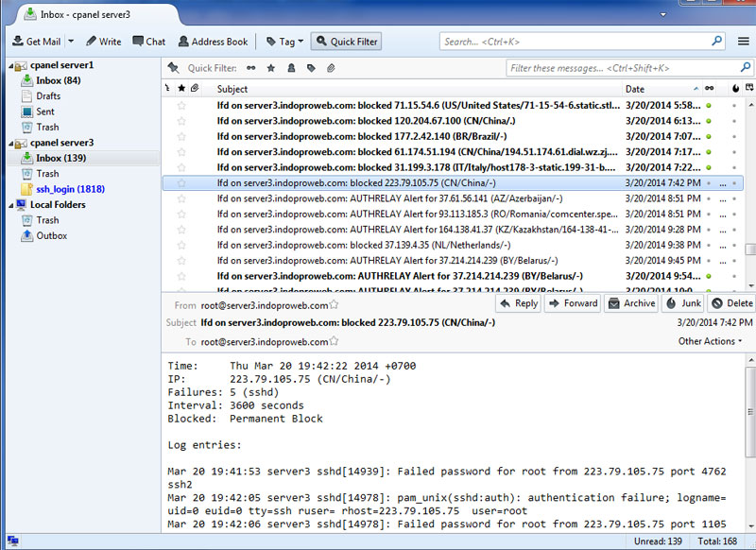Screen dimensions: 756x550
Task: Star the 177.2.42.140 blocked message
Action: [181, 136]
